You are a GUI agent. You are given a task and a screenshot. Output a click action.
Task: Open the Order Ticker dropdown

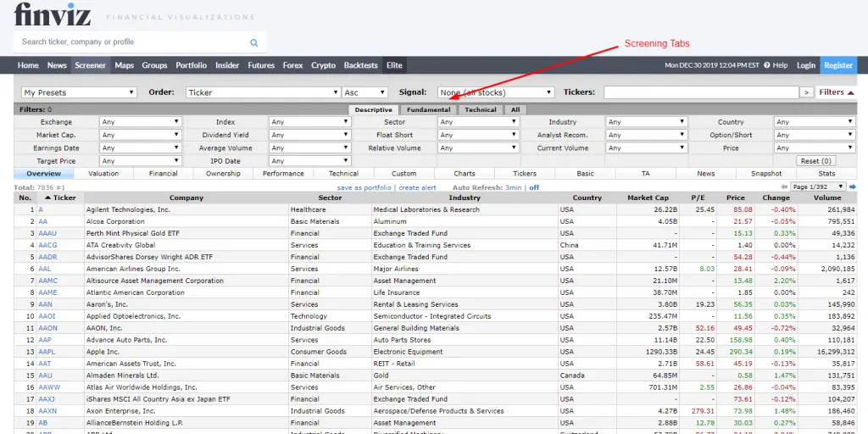point(263,92)
